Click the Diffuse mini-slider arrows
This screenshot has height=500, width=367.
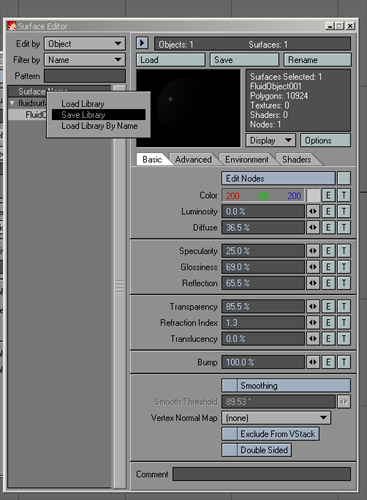point(313,227)
